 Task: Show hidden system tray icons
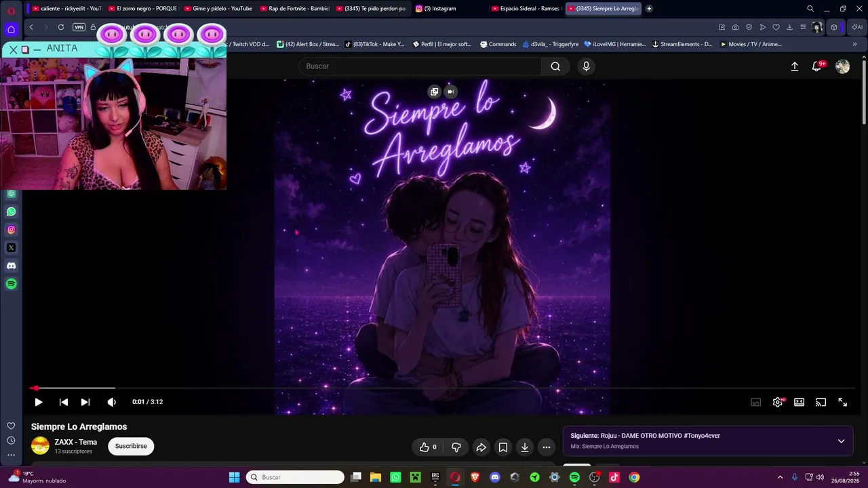(780, 477)
